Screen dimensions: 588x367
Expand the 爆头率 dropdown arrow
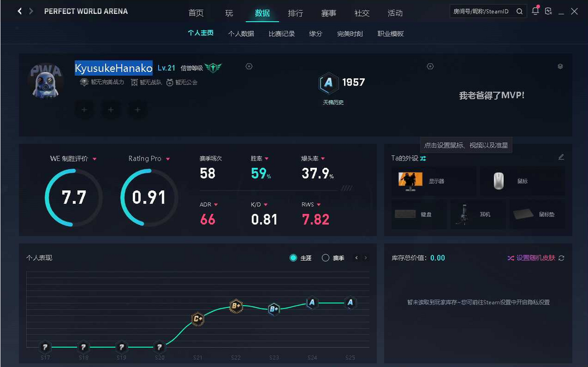pyautogui.click(x=323, y=158)
